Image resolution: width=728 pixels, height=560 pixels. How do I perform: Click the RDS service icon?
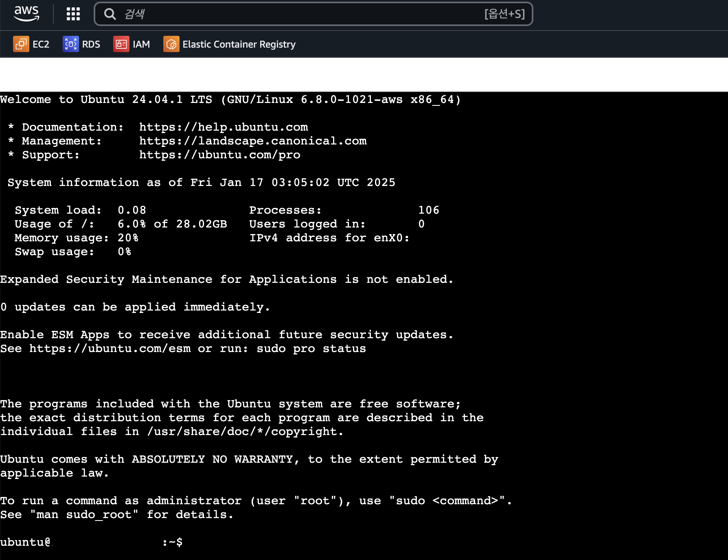point(71,44)
